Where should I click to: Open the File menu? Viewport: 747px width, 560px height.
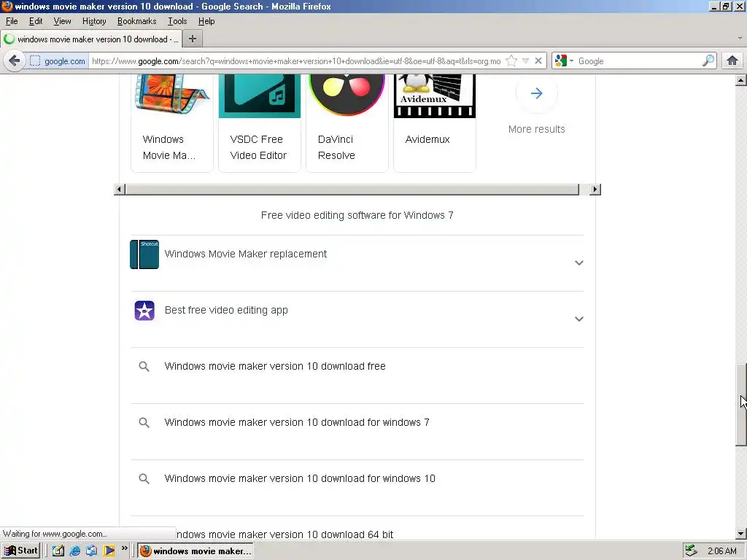(12, 21)
